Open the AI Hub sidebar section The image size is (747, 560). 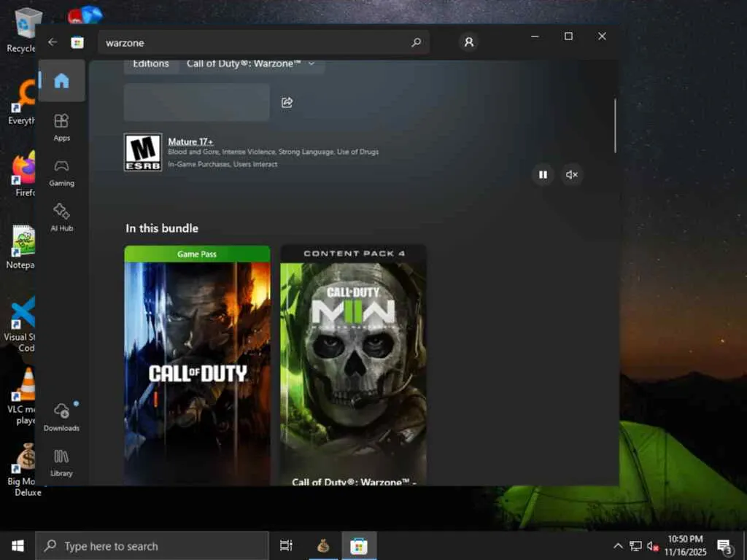[x=62, y=218]
